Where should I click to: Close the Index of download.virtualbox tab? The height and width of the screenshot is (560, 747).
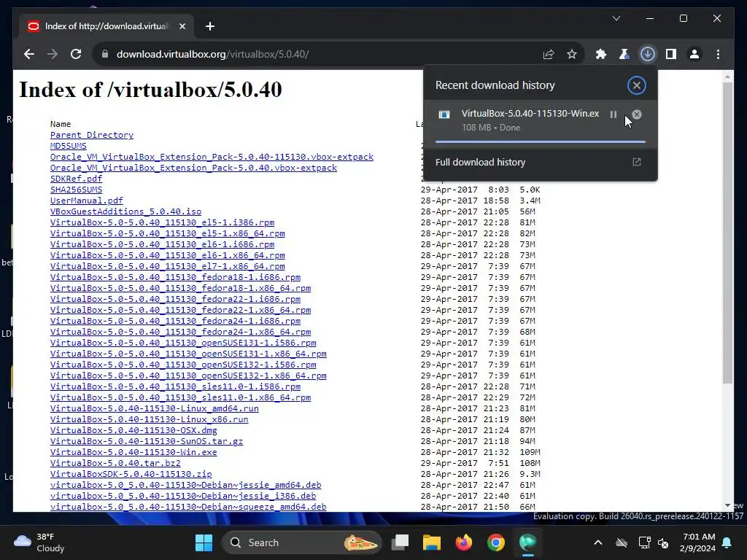182,26
